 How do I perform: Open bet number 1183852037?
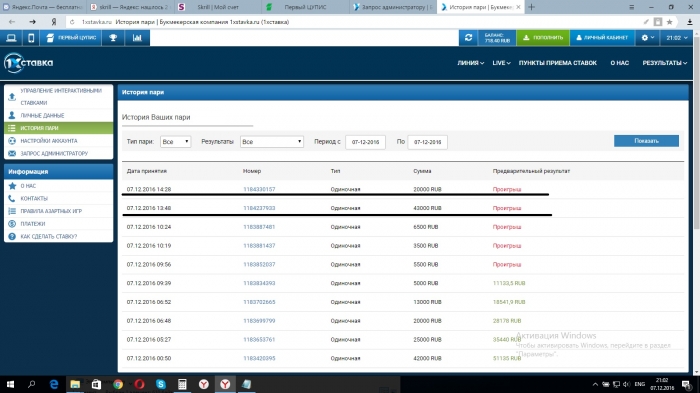(259, 264)
